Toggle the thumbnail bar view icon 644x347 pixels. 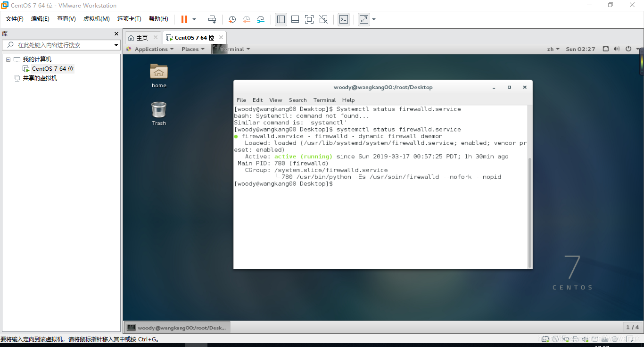pyautogui.click(x=295, y=19)
